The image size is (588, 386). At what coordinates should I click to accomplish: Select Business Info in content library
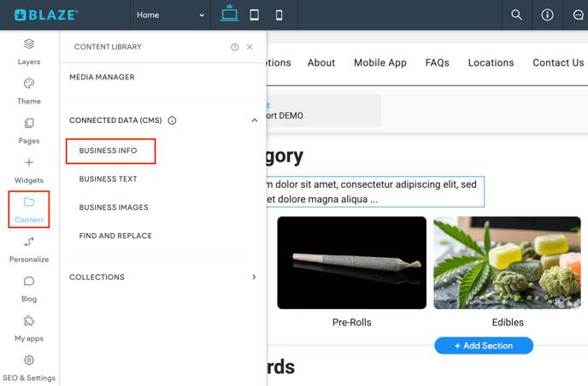109,151
